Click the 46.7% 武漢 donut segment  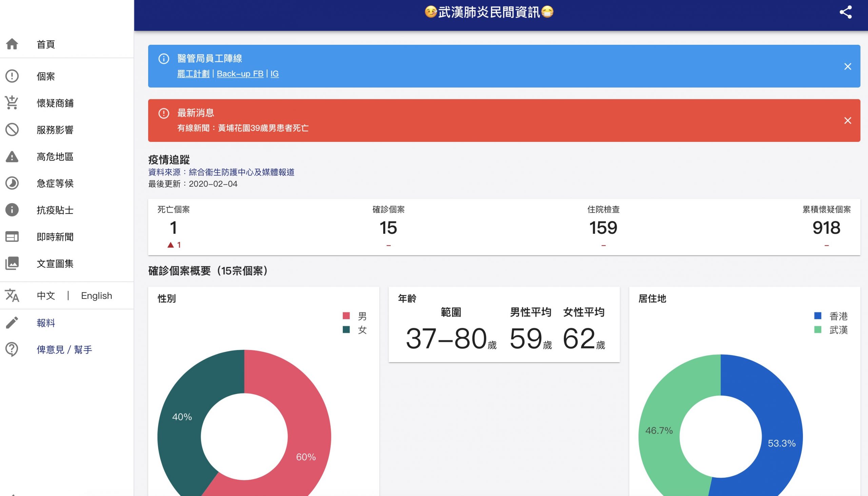[659, 431]
